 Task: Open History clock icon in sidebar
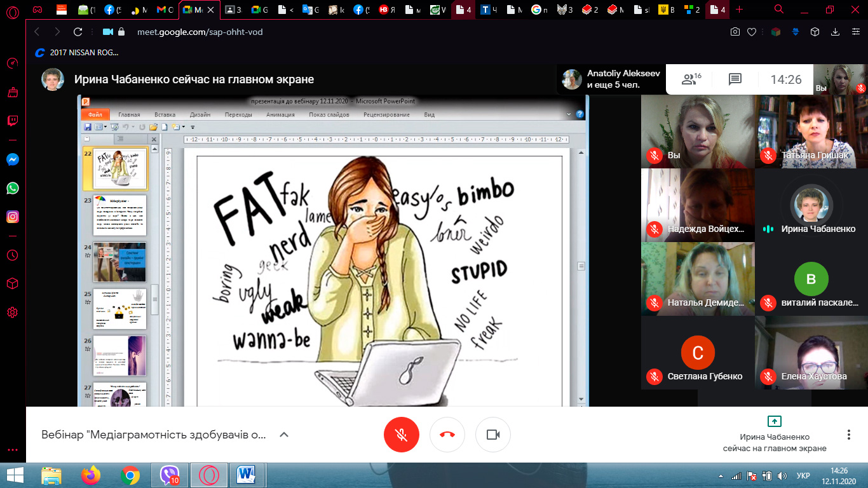click(x=12, y=255)
